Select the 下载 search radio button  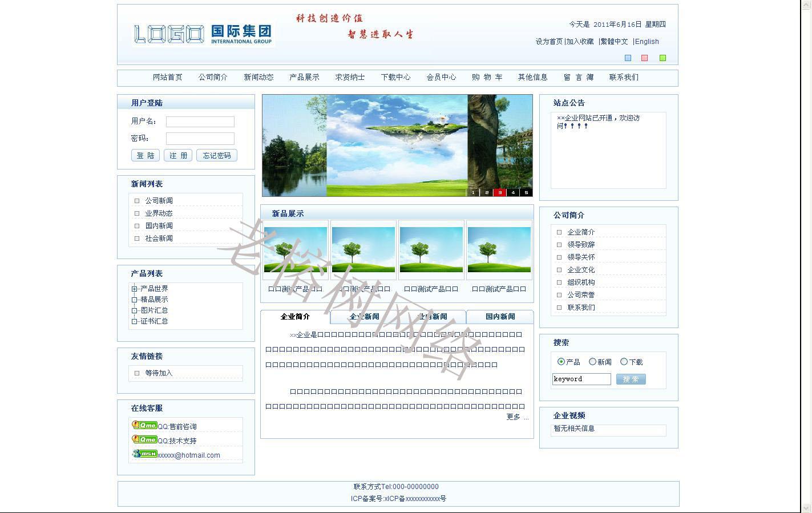[x=624, y=362]
